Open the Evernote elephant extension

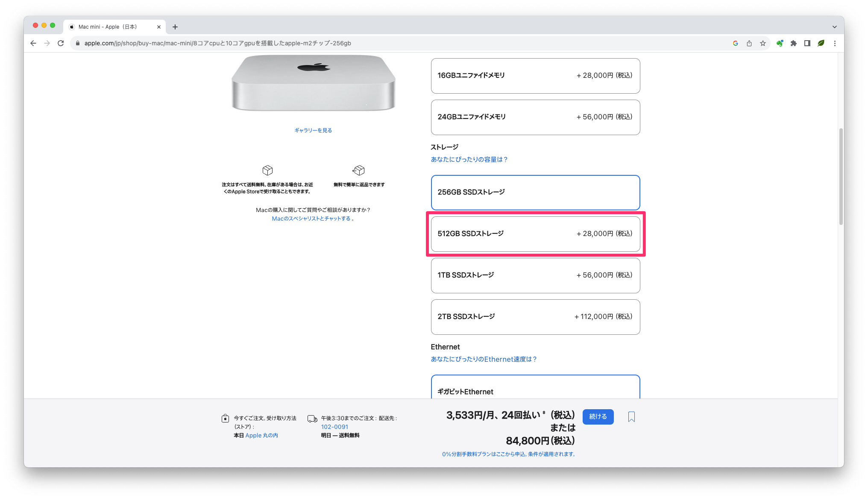tap(780, 43)
